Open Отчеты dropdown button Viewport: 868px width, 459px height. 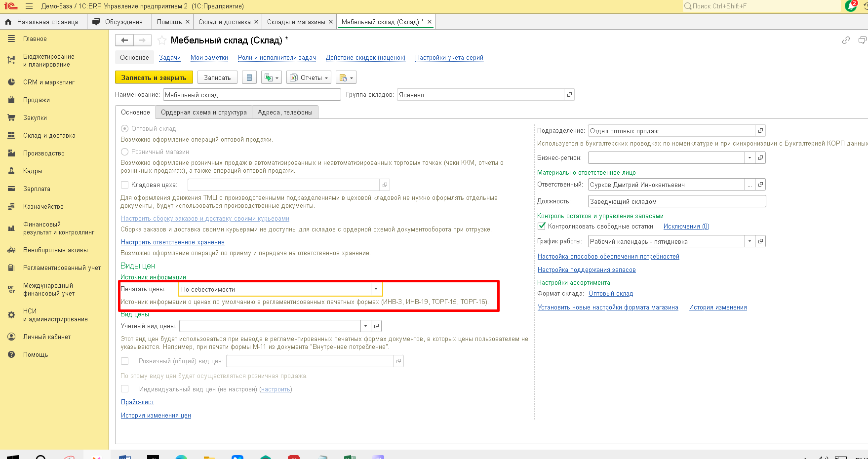pyautogui.click(x=309, y=77)
